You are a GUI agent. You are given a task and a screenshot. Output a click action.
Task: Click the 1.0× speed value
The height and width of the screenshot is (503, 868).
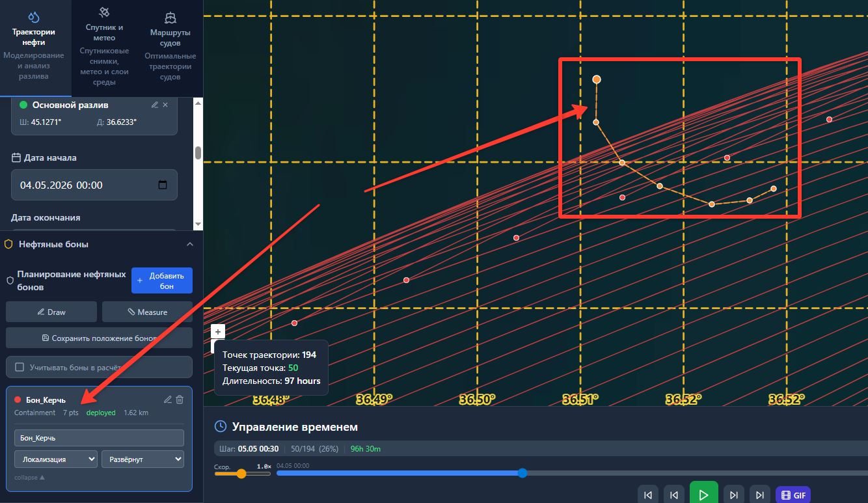[x=264, y=466]
